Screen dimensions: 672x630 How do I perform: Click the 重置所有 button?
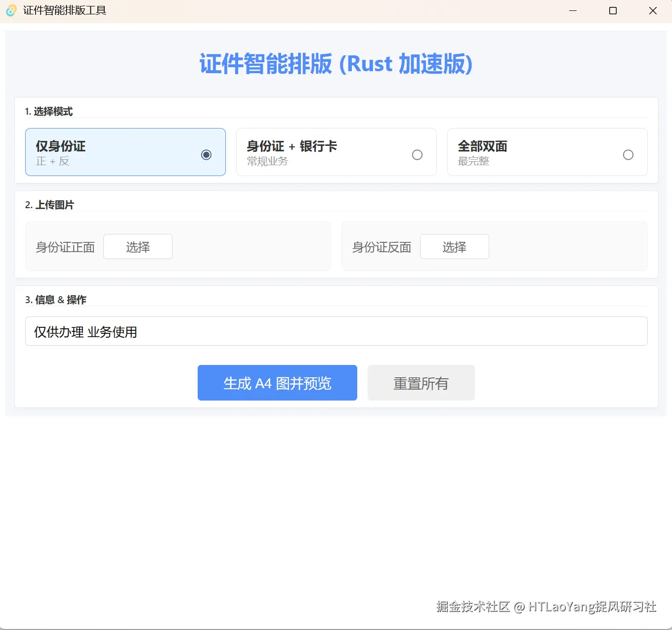pyautogui.click(x=421, y=383)
